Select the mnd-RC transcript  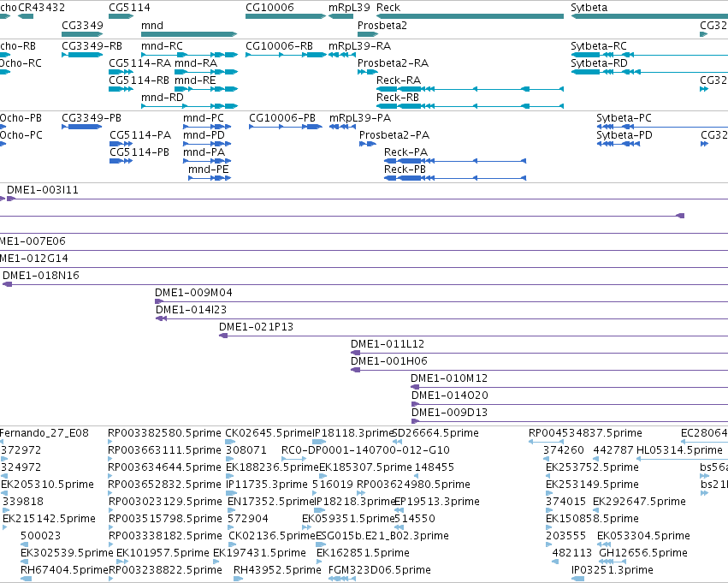tap(189, 55)
